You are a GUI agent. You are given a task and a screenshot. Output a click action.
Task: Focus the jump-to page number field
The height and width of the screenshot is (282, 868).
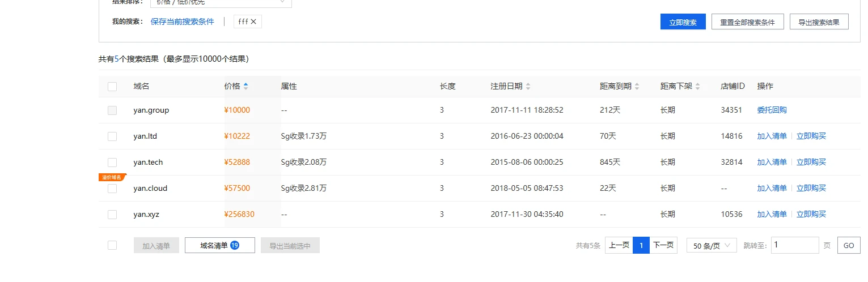pos(795,245)
